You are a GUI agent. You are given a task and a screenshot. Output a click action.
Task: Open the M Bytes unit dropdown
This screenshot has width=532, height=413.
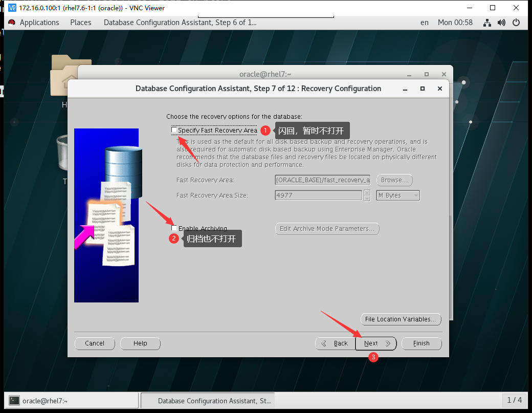click(398, 195)
